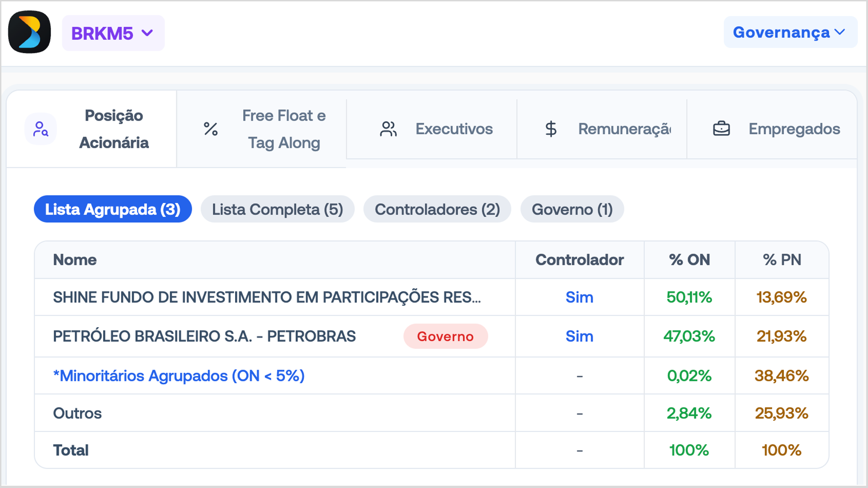Click the briefcase icon beside Empregados

coord(722,129)
